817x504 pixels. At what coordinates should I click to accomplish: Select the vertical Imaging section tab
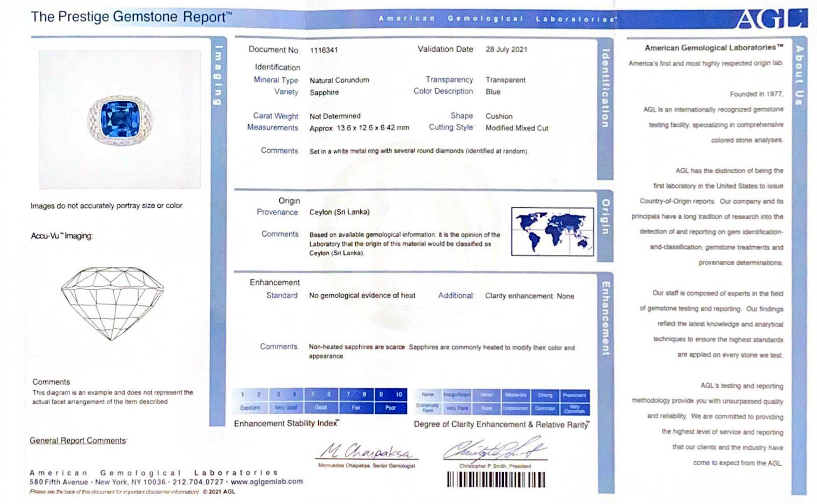tap(218, 75)
